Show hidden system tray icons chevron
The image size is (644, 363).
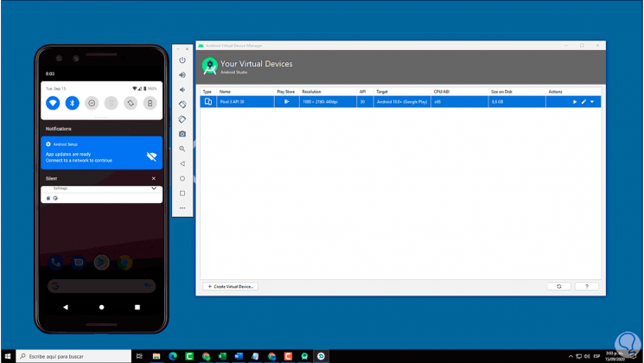point(571,356)
